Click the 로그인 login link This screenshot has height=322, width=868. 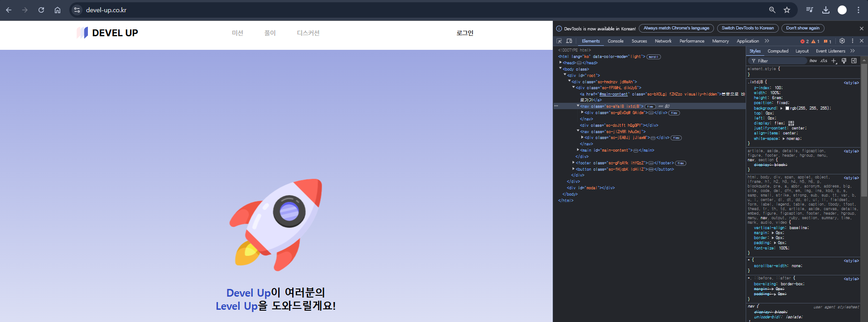point(465,33)
